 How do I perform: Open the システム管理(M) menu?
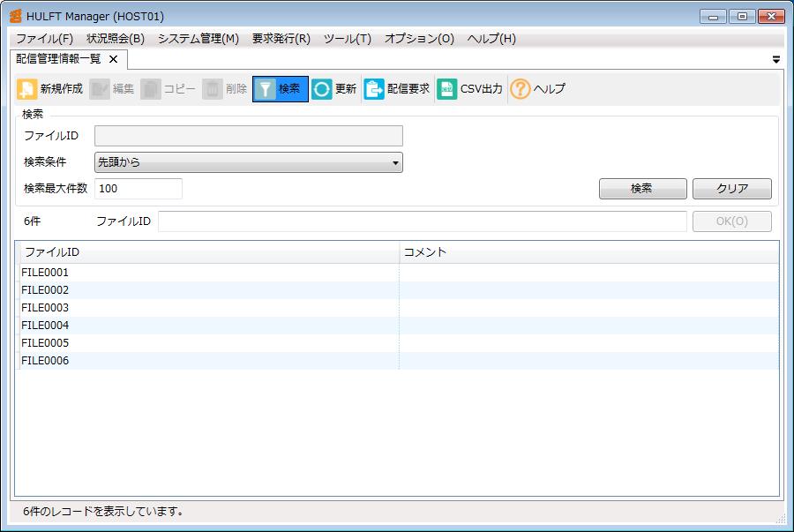tap(198, 39)
